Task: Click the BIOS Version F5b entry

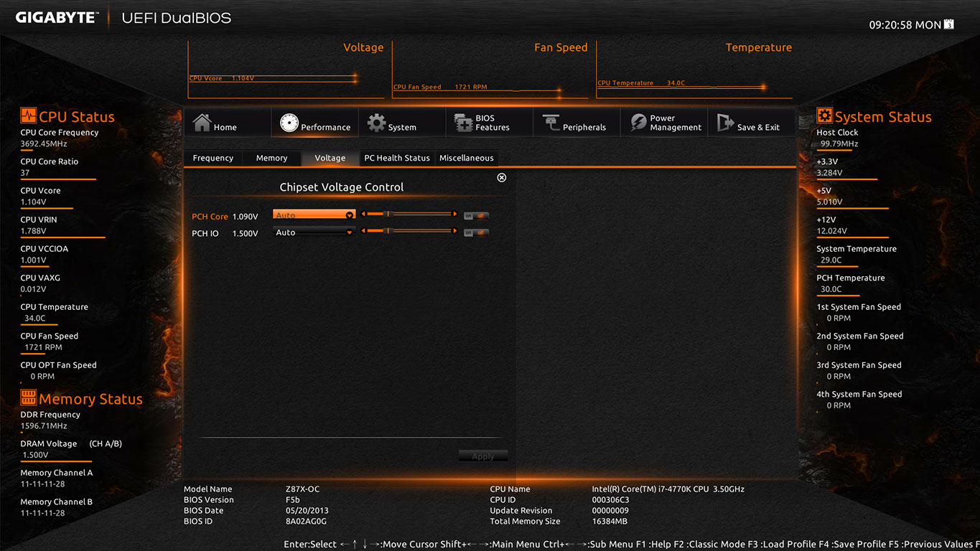Action: coord(293,500)
